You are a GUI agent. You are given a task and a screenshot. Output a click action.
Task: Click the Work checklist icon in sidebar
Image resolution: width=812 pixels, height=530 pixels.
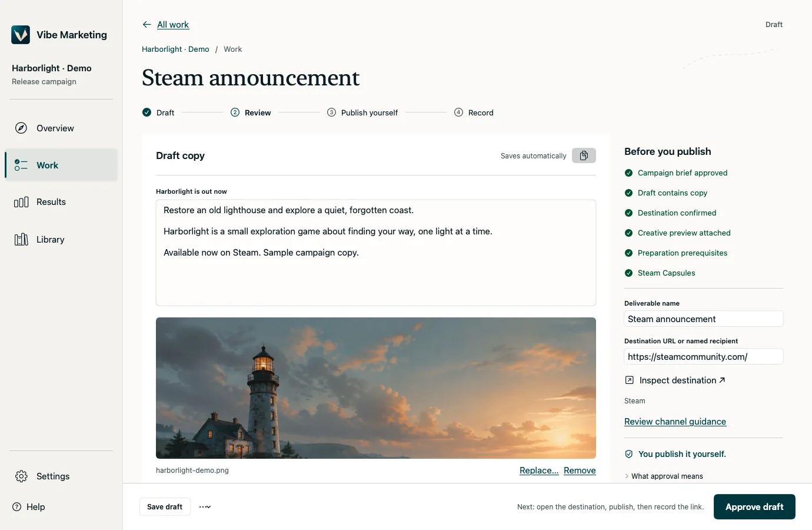pyautogui.click(x=21, y=165)
